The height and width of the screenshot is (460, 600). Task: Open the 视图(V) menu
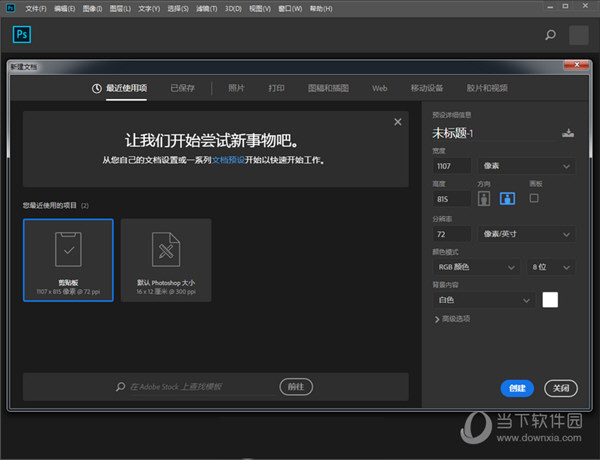[x=260, y=8]
